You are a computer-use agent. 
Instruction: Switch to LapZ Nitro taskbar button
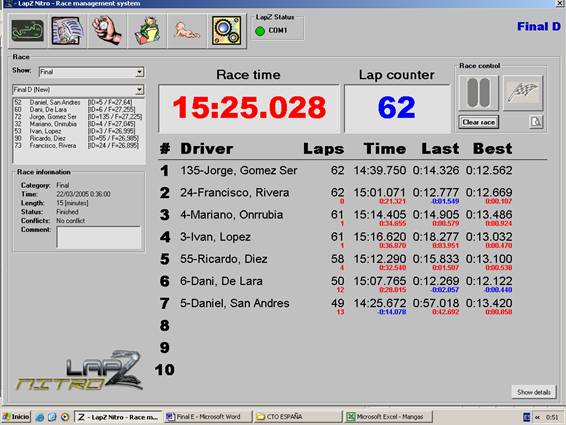[118, 417]
